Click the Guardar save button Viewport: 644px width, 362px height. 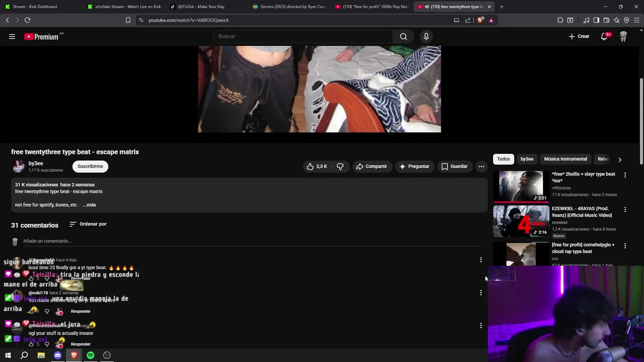[455, 166]
